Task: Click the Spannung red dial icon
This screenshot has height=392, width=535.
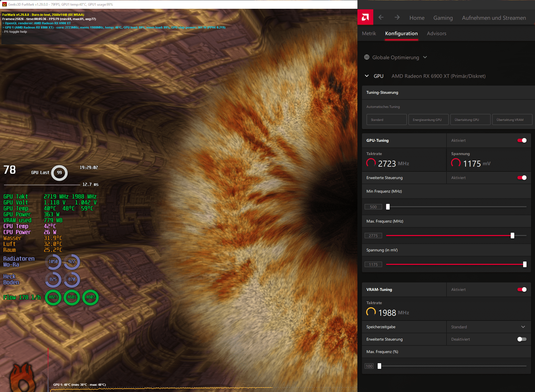Action: (456, 163)
